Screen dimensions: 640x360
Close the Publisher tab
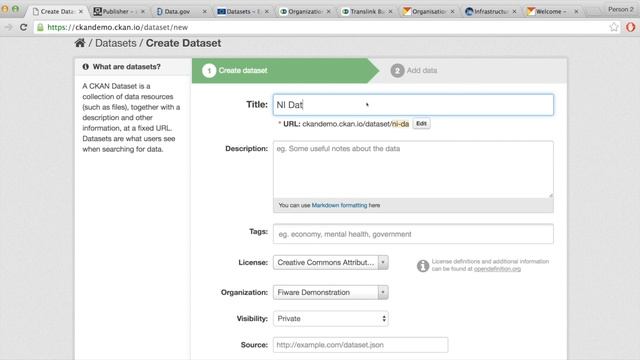coord(143,11)
